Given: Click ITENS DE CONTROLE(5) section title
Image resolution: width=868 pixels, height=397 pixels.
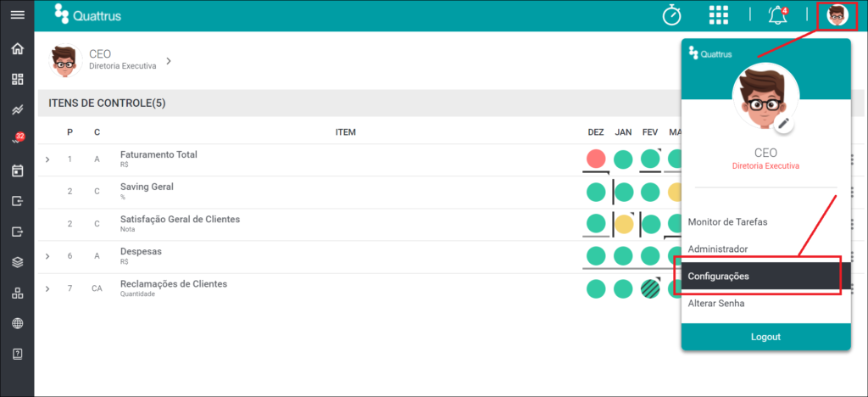Looking at the screenshot, I should (x=107, y=103).
